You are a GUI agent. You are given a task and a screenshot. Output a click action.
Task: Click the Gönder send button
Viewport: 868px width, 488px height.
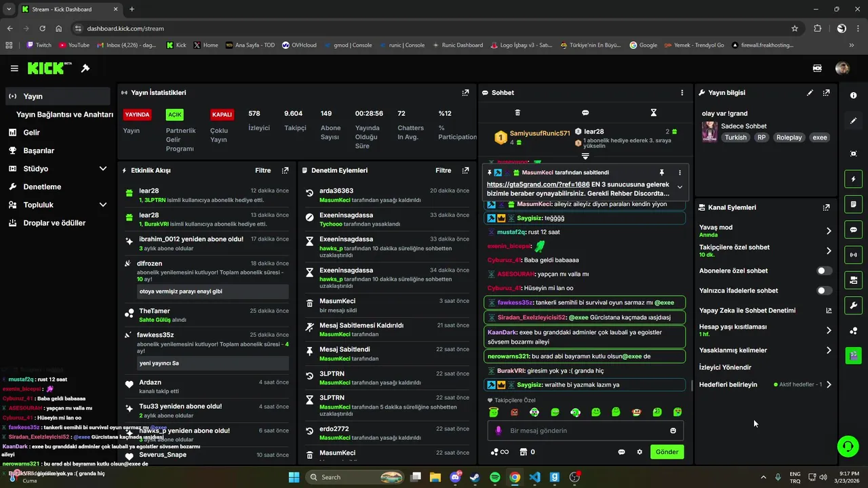[x=667, y=452]
